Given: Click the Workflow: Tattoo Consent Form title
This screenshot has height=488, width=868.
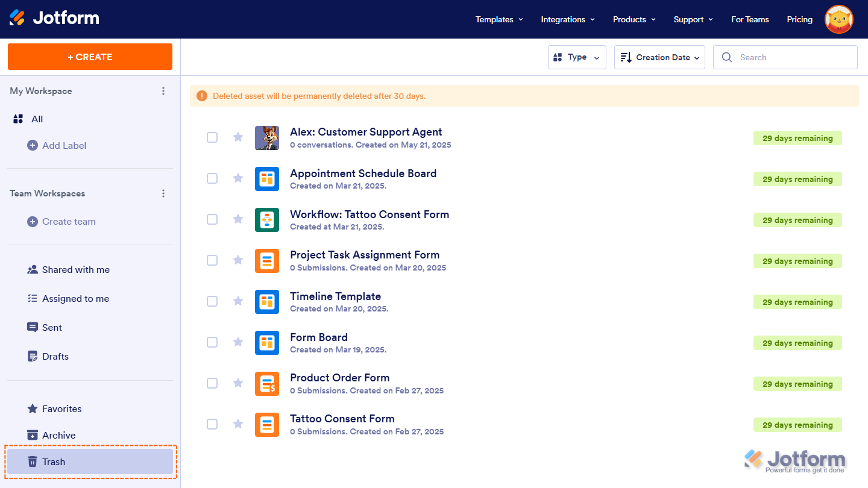Looking at the screenshot, I should (370, 214).
